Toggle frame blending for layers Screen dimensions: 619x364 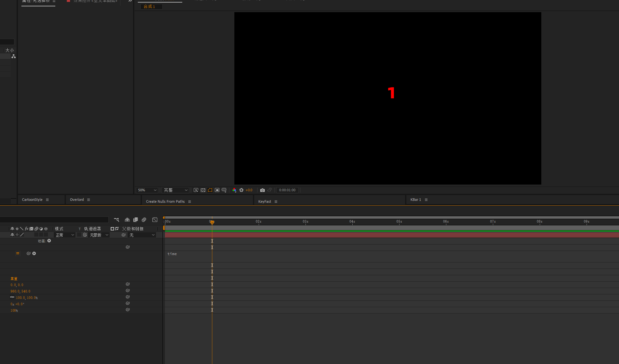click(x=136, y=220)
